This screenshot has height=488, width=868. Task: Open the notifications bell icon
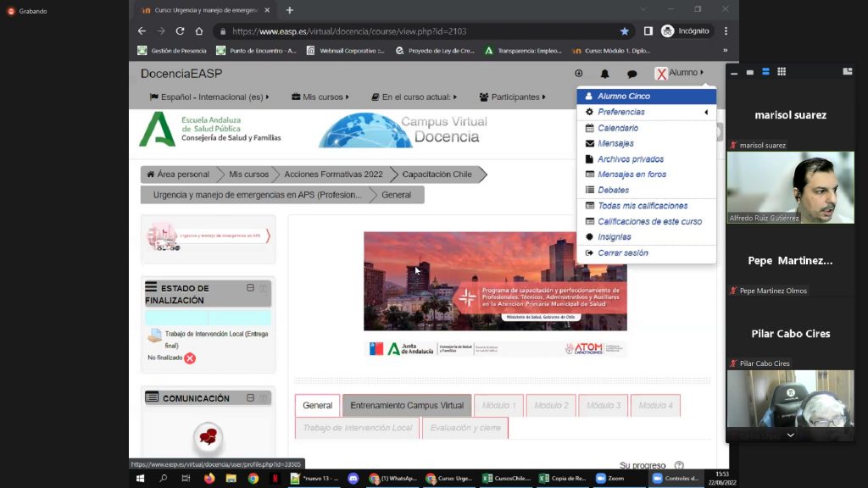pos(604,74)
